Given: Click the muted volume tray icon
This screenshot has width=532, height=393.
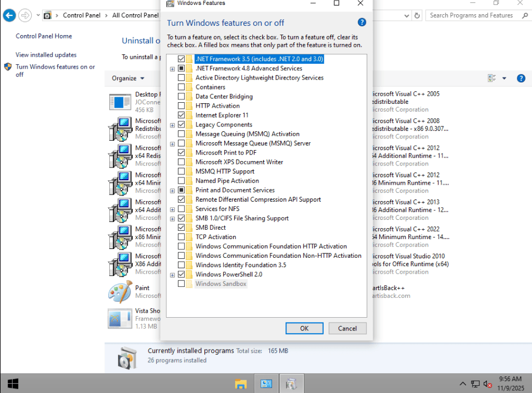Looking at the screenshot, I should point(487,384).
